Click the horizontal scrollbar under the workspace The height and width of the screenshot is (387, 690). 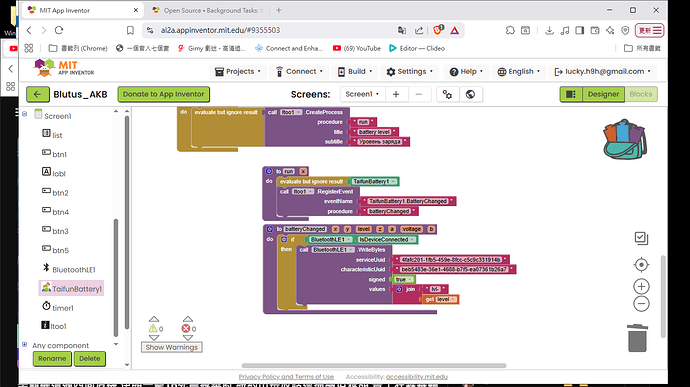pos(374,365)
